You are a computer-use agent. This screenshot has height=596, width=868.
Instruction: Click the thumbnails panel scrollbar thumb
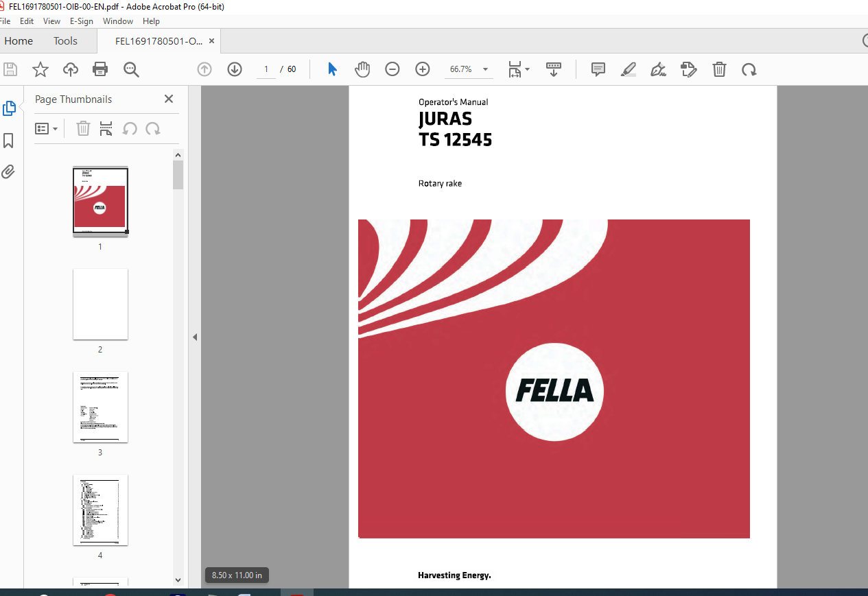(178, 175)
